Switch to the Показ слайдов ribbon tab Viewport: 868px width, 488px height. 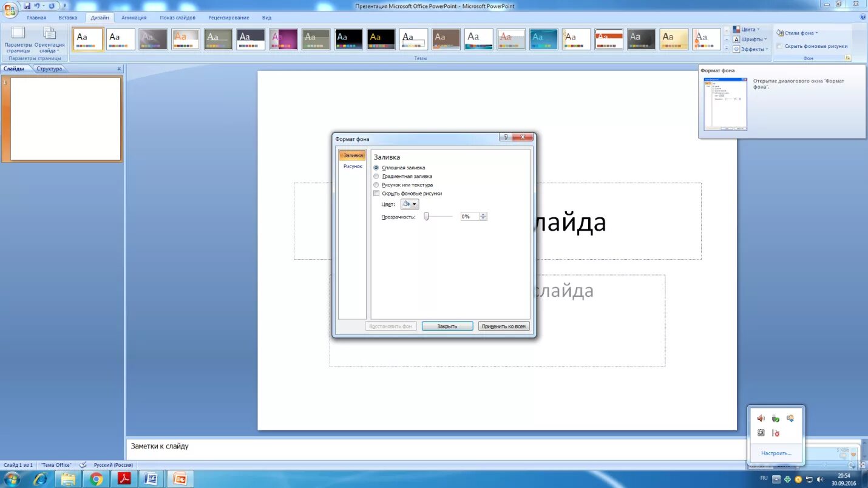tap(177, 18)
